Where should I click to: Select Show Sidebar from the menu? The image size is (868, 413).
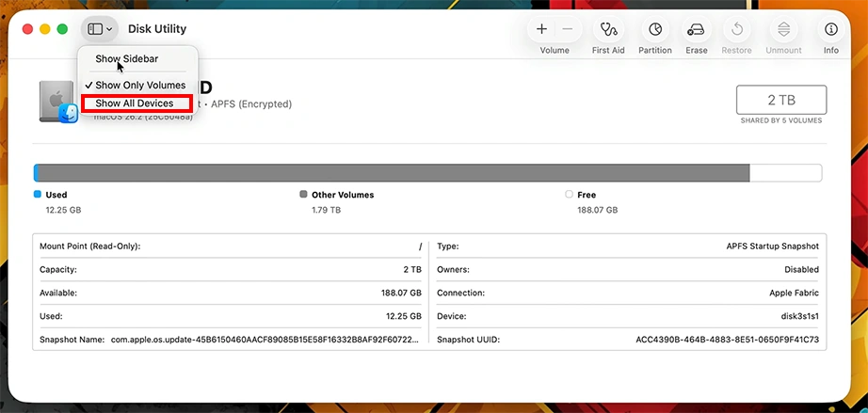(126, 58)
